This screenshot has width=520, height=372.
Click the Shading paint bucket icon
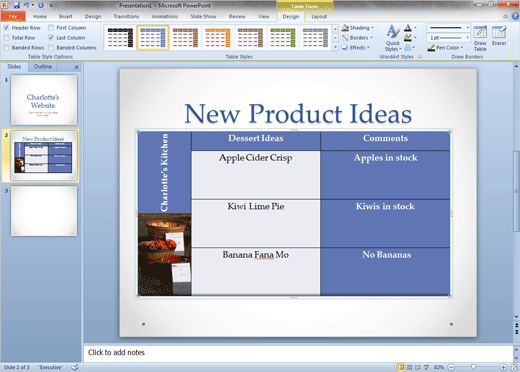pyautogui.click(x=345, y=28)
